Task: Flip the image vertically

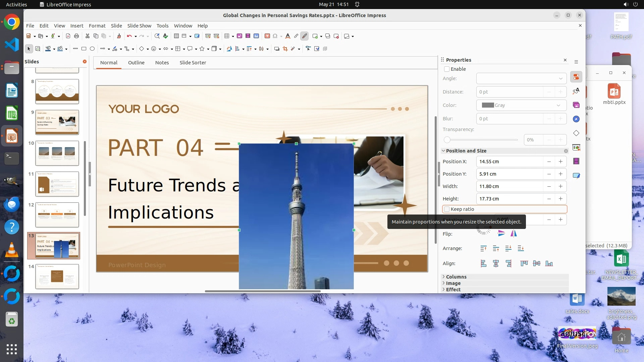Action: click(501, 234)
